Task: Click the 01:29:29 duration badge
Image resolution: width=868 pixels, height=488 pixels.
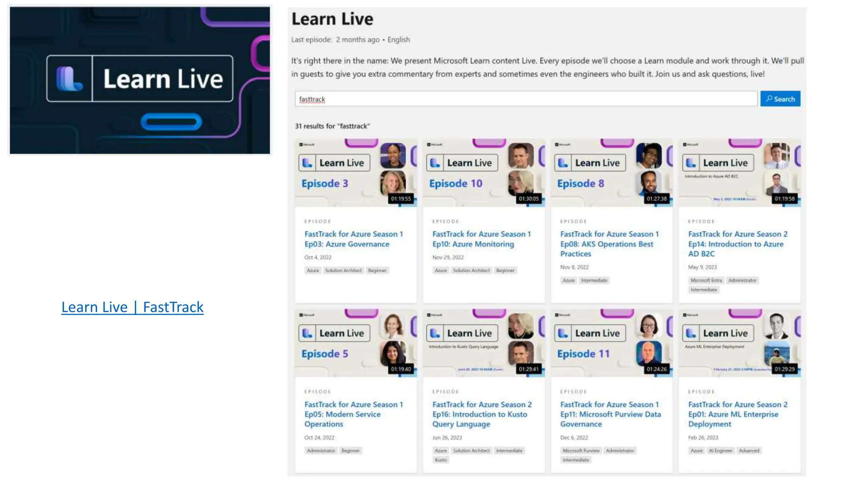Action: pyautogui.click(x=785, y=369)
